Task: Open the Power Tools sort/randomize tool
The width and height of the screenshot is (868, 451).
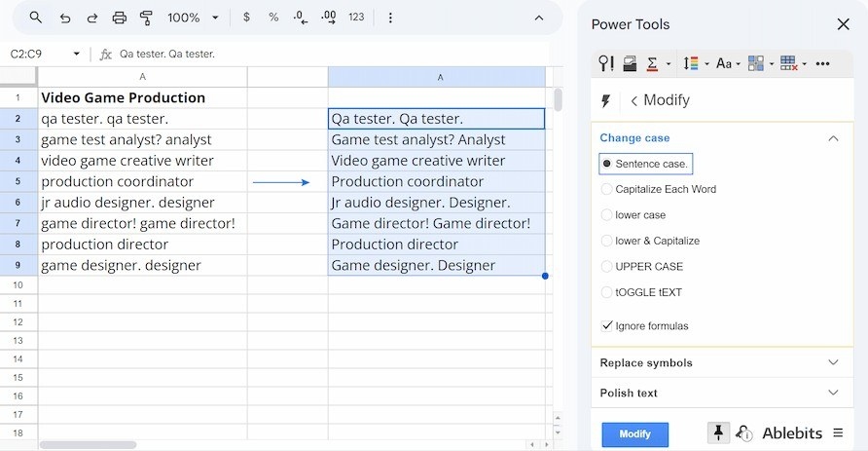Action: click(x=690, y=63)
